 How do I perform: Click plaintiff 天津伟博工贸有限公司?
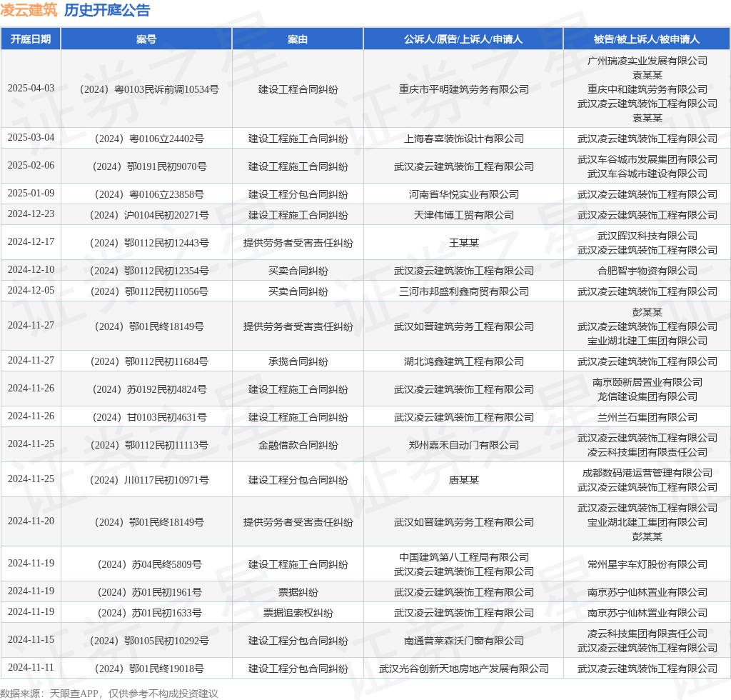point(463,215)
